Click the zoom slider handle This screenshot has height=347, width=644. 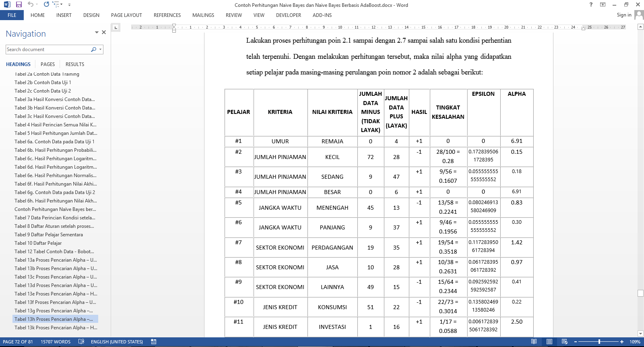click(599, 342)
